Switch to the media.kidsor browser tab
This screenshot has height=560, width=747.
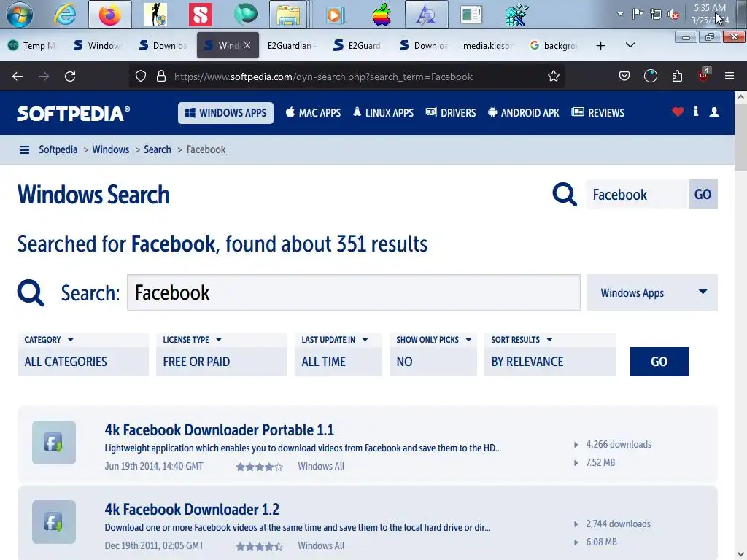(487, 45)
